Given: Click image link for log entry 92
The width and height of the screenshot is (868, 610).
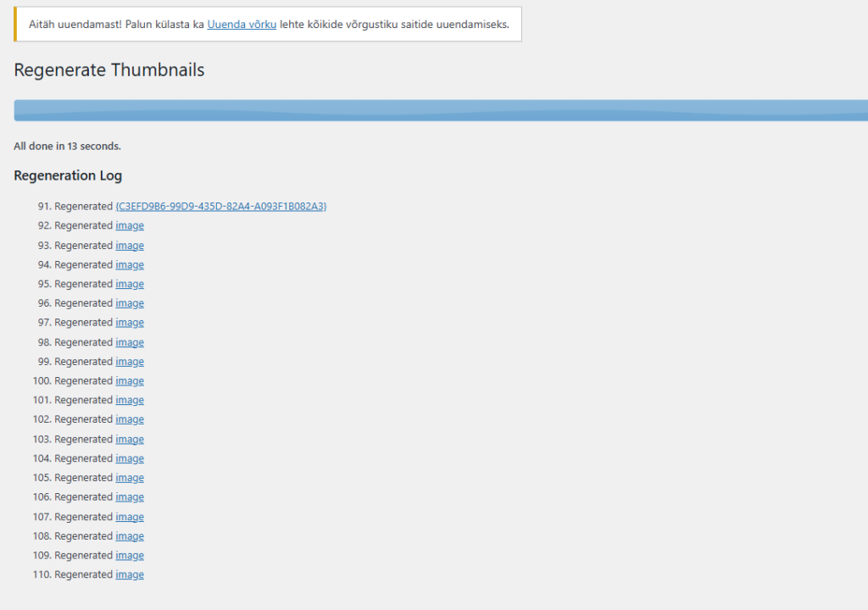Looking at the screenshot, I should pyautogui.click(x=130, y=225).
